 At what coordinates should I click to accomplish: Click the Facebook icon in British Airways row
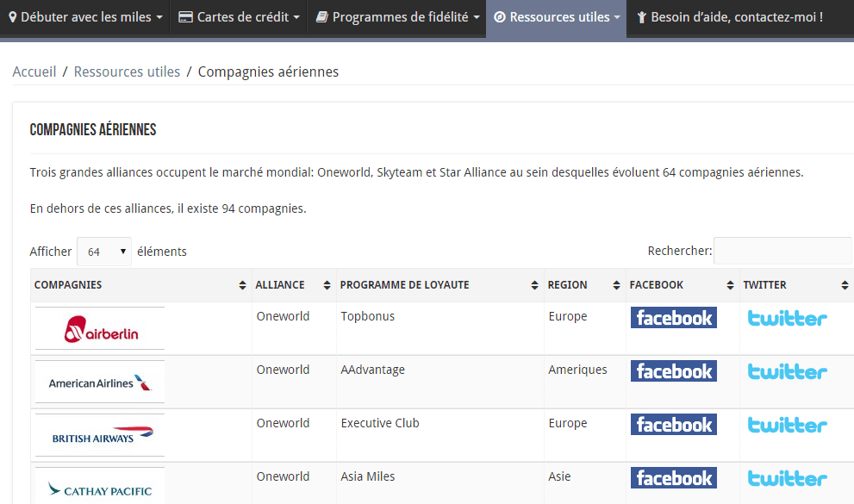[673, 425]
